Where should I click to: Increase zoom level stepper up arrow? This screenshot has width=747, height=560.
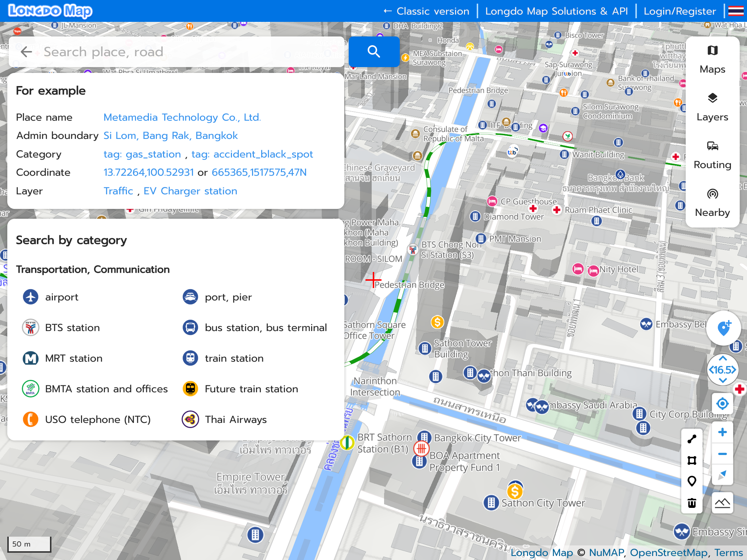723,359
